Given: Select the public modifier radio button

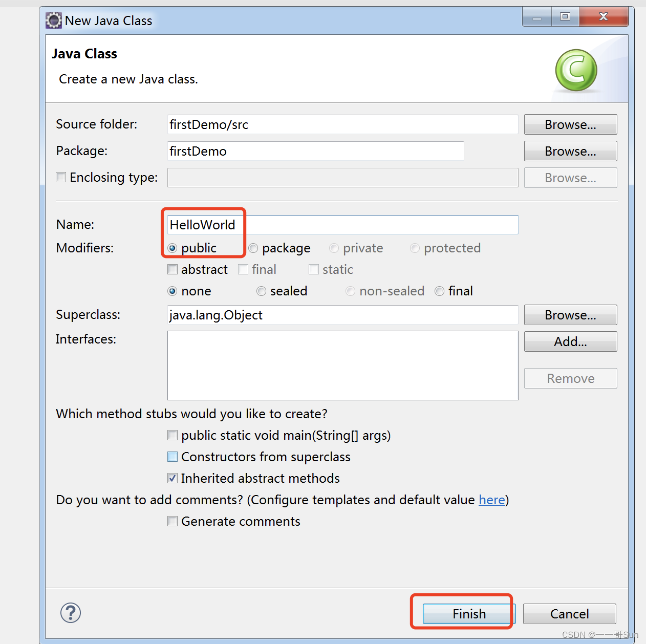Looking at the screenshot, I should [x=173, y=248].
